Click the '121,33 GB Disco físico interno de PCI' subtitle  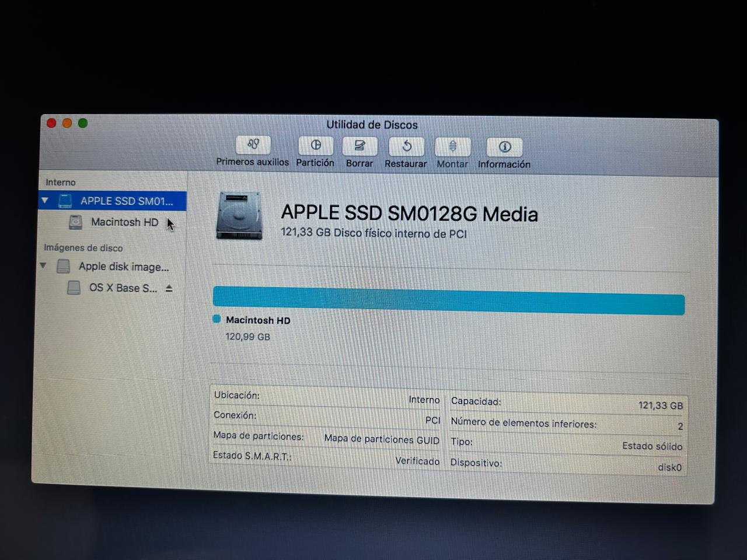click(374, 233)
